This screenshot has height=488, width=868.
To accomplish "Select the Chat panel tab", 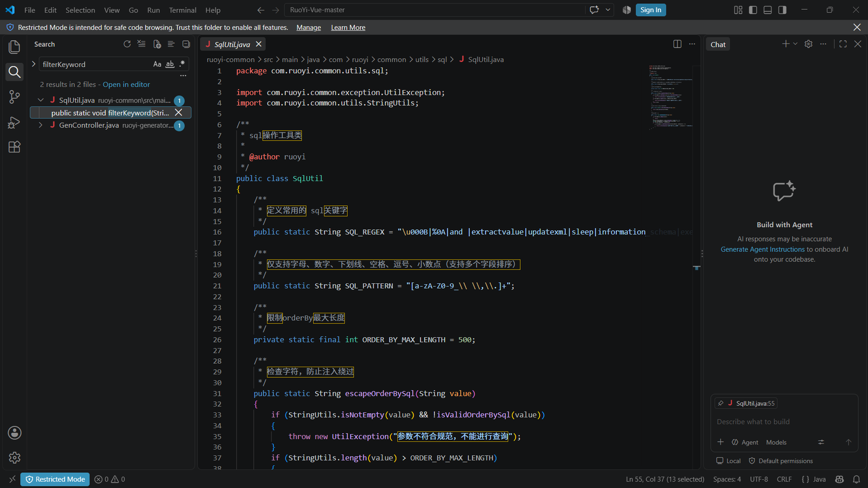I will pos(718,45).
